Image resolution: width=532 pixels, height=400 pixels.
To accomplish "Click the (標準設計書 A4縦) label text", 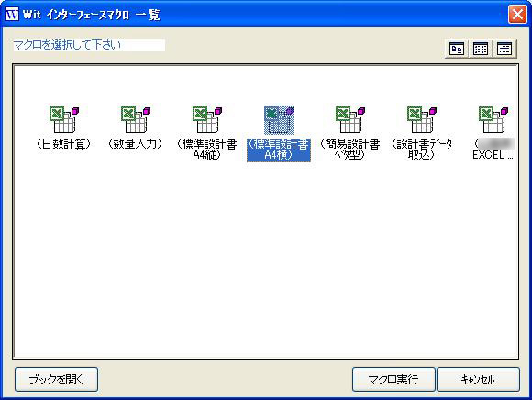I will [207, 150].
